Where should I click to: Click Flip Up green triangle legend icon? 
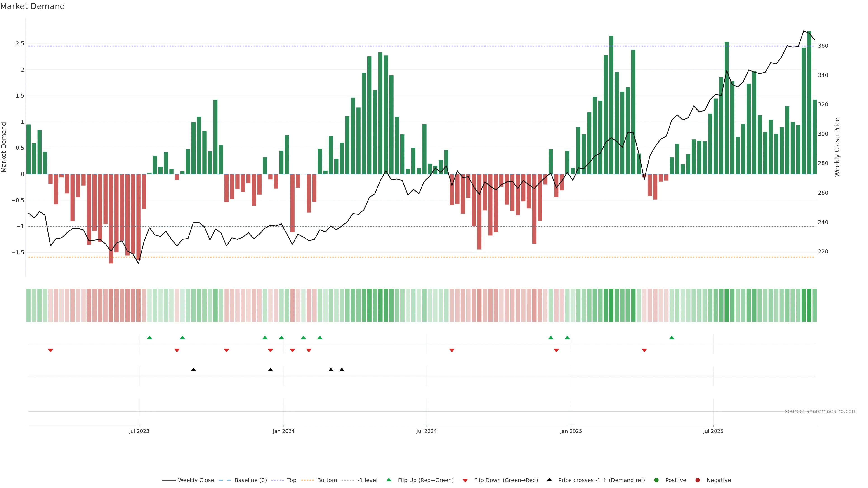pos(389,480)
